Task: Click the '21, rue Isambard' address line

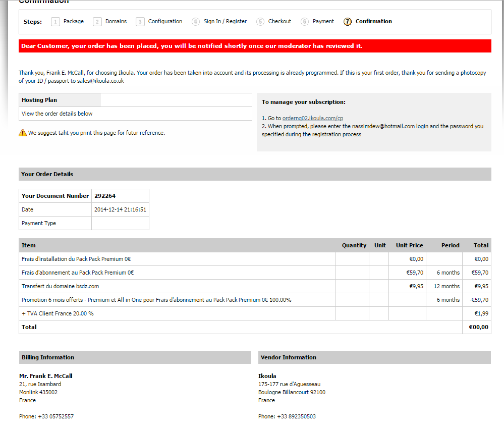Action: click(40, 384)
